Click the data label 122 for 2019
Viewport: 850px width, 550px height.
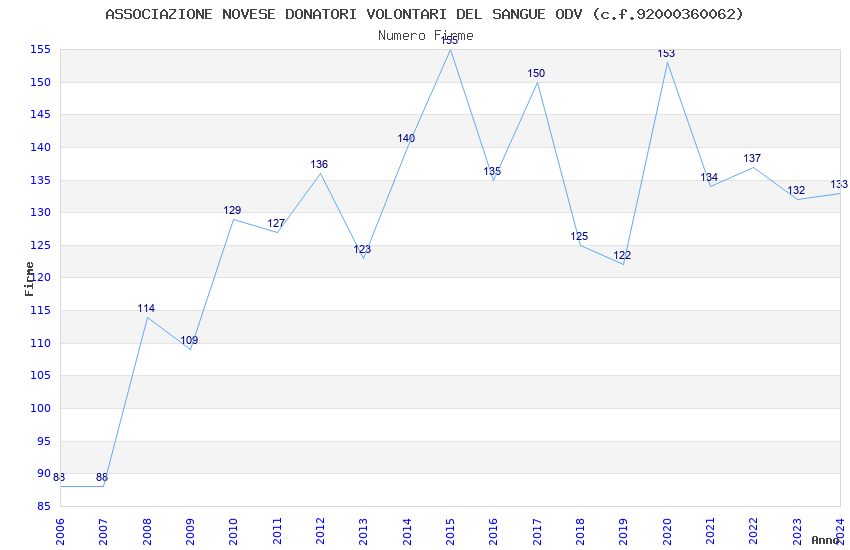[622, 255]
